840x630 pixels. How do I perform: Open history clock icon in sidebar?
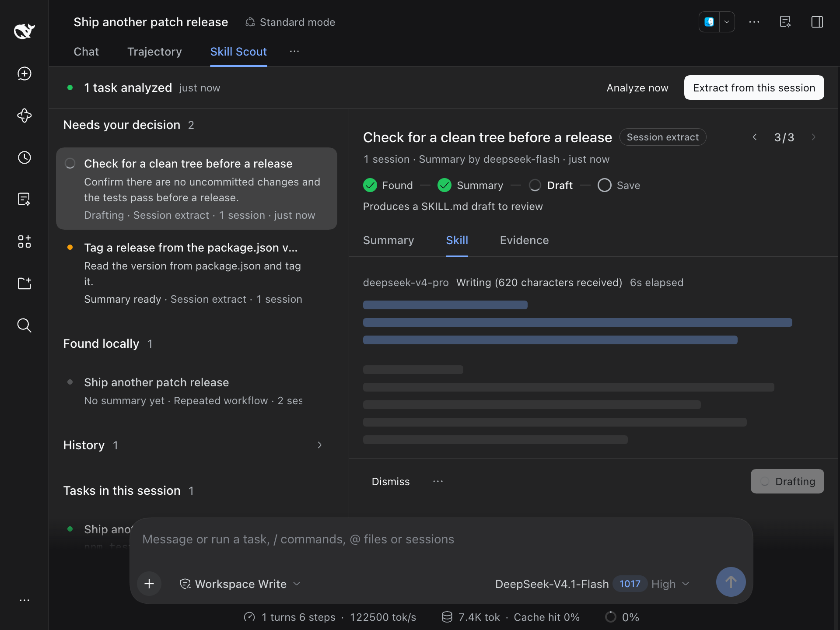tap(24, 157)
